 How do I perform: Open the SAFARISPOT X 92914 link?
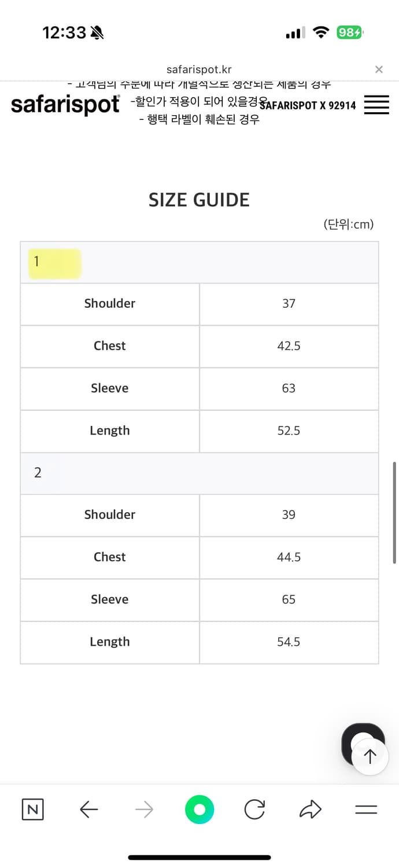point(309,106)
